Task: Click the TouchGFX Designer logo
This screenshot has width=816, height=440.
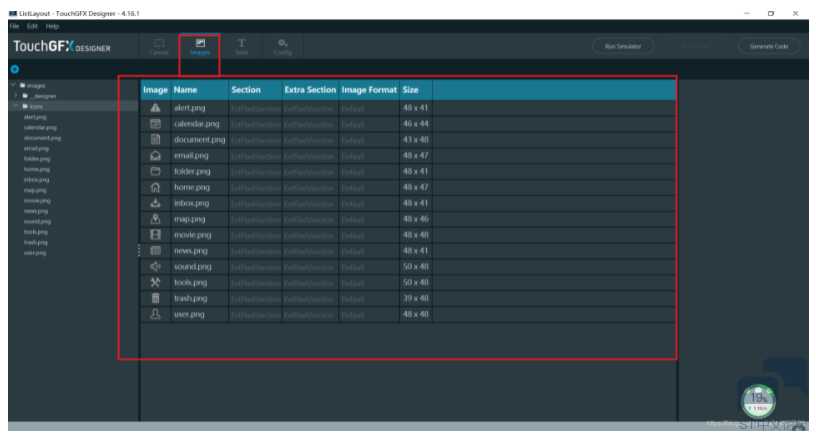Action: pos(62,46)
